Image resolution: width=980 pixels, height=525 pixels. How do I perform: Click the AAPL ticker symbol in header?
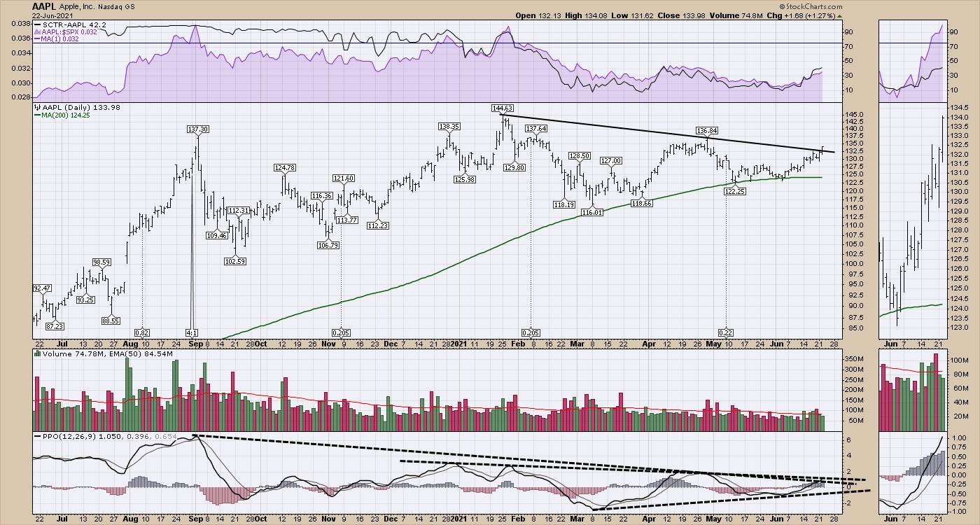pyautogui.click(x=44, y=6)
